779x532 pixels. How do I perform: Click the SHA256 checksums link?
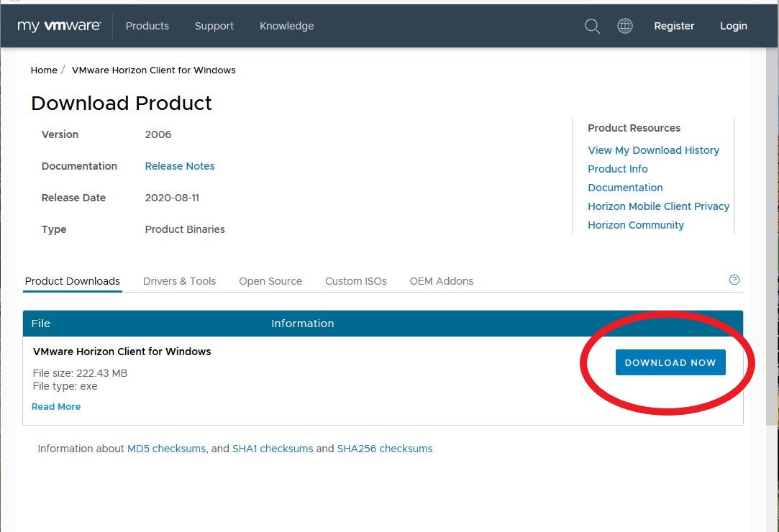384,449
